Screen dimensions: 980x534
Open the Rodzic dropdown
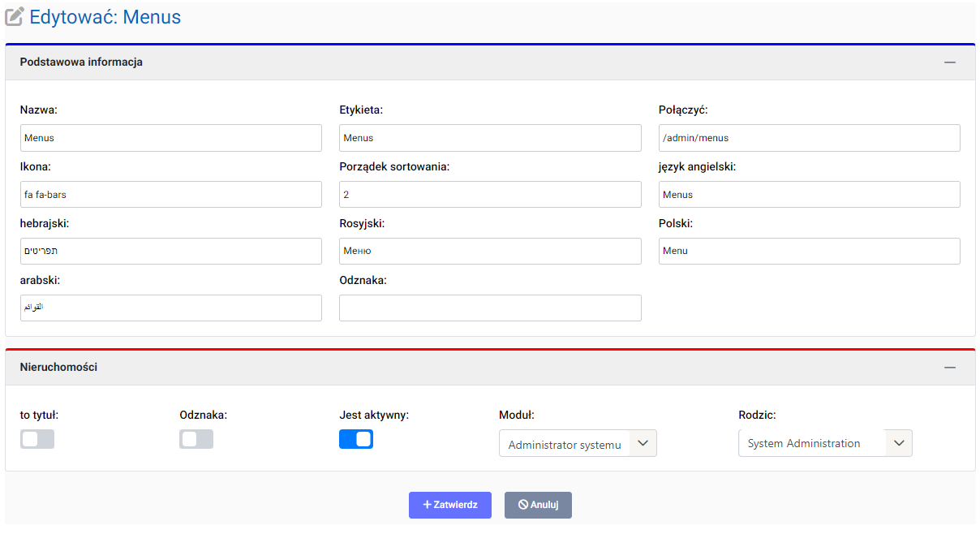click(x=824, y=443)
